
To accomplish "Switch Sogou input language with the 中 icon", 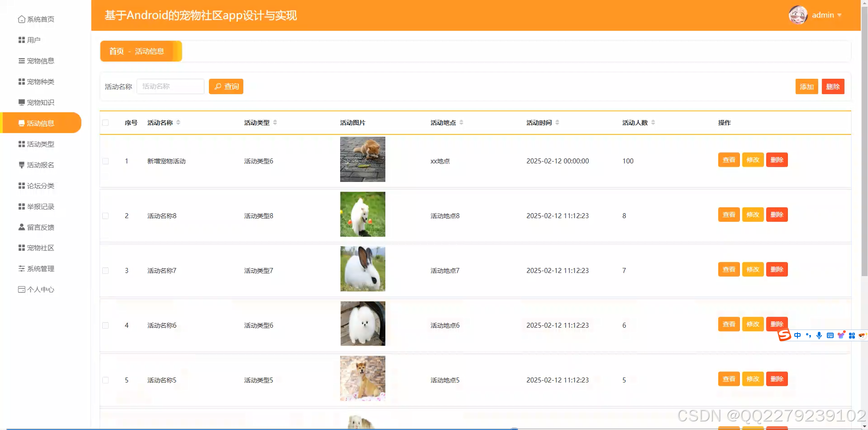I will pos(797,335).
